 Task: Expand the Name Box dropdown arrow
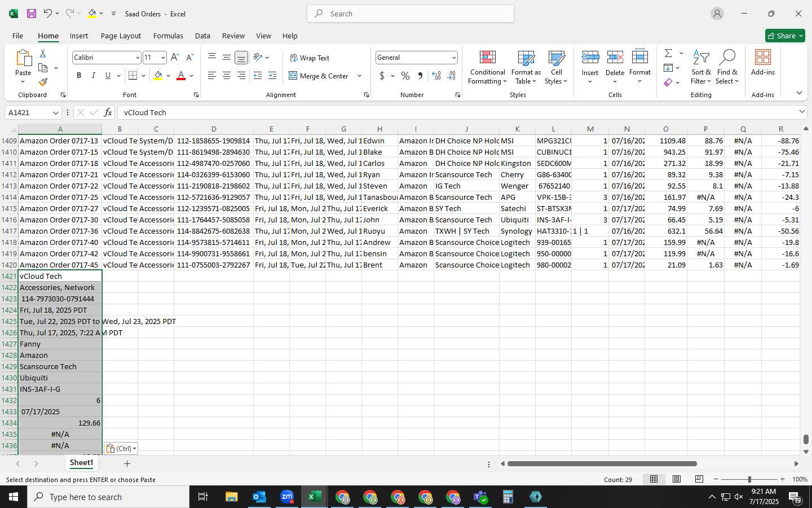coord(55,113)
